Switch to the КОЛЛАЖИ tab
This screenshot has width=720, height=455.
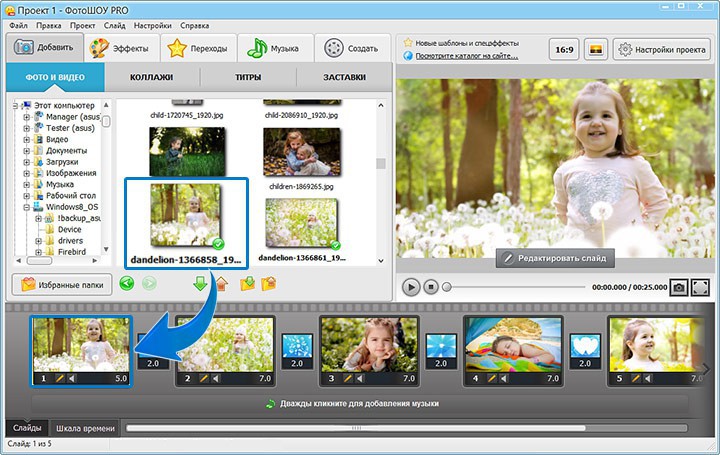pyautogui.click(x=152, y=77)
